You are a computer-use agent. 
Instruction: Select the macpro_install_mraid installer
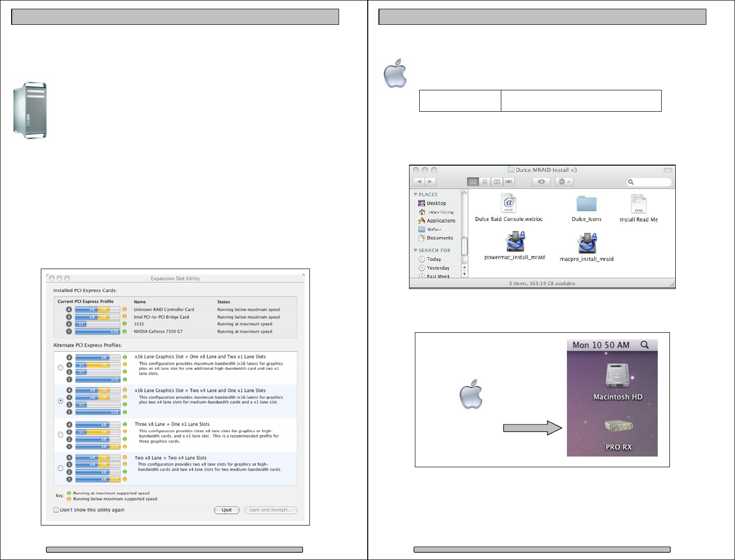click(x=587, y=247)
